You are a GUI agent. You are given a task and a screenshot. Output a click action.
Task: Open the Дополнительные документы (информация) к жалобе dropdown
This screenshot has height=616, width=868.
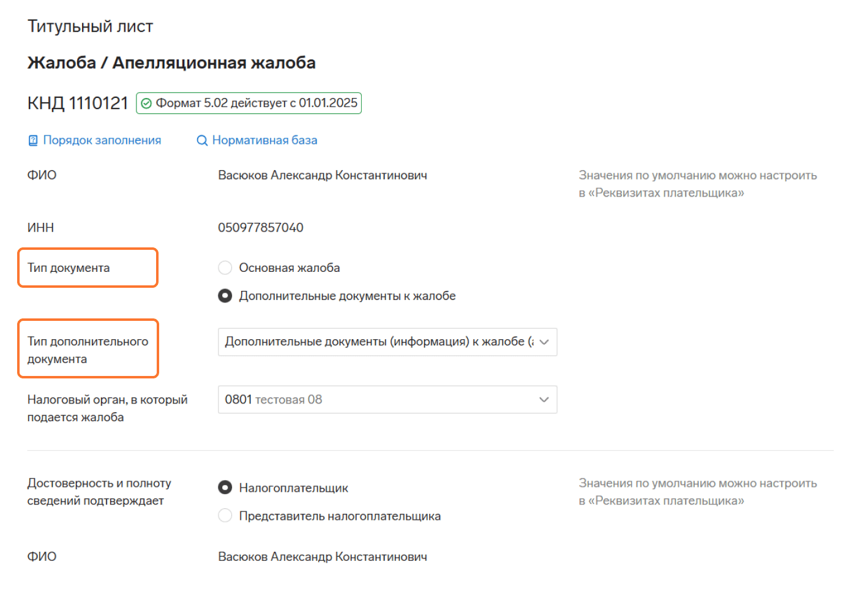click(x=379, y=342)
